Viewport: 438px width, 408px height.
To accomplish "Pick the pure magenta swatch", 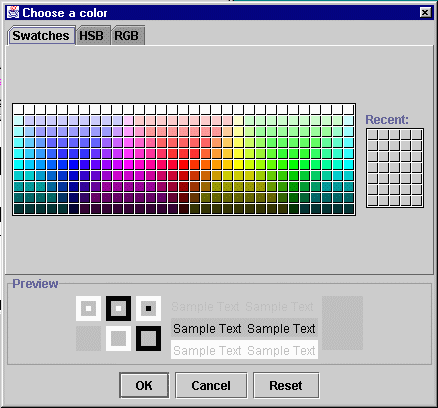I will [x=129, y=165].
